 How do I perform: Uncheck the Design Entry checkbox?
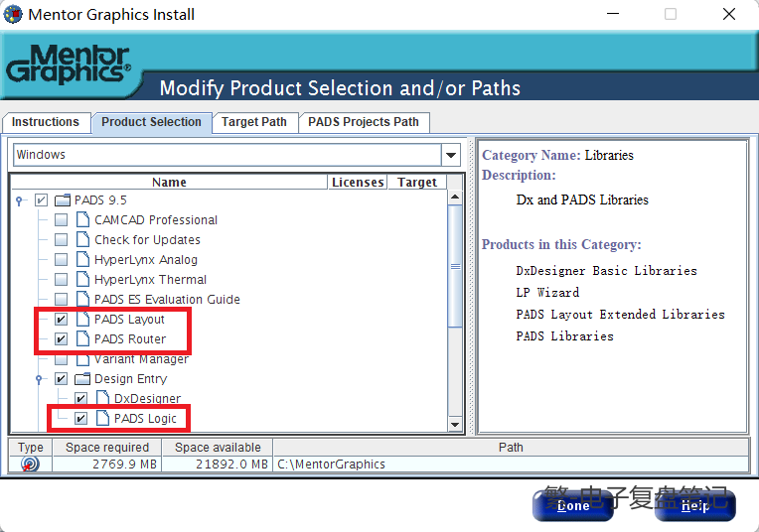[61, 378]
